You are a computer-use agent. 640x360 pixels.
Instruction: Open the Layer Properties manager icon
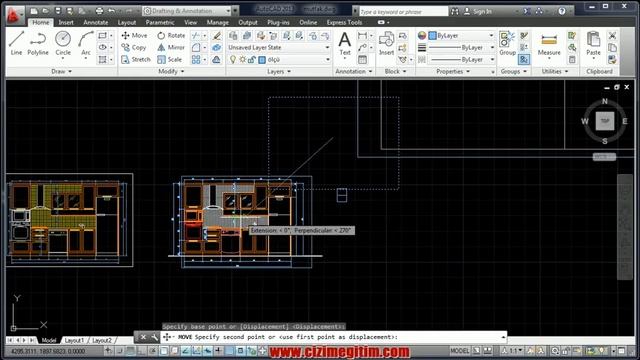click(233, 36)
